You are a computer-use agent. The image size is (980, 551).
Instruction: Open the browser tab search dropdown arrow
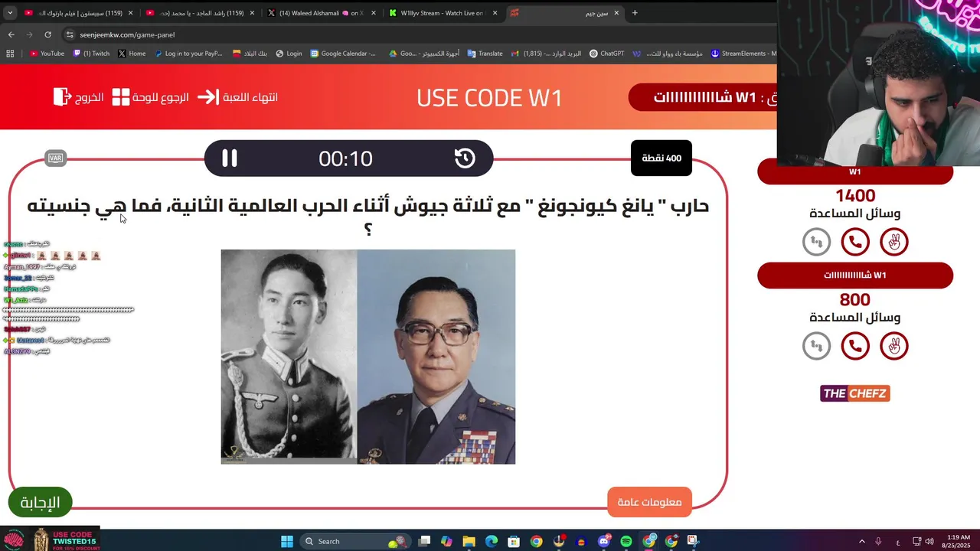coord(8,13)
